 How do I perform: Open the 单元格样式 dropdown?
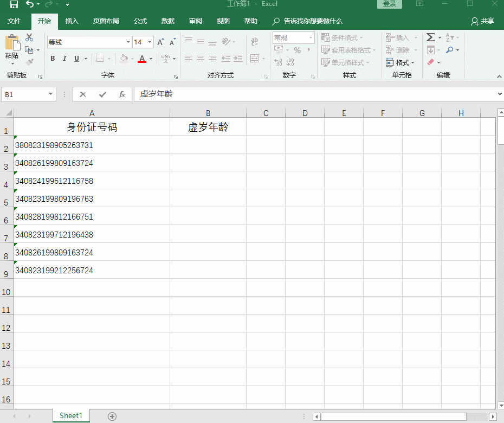click(346, 62)
